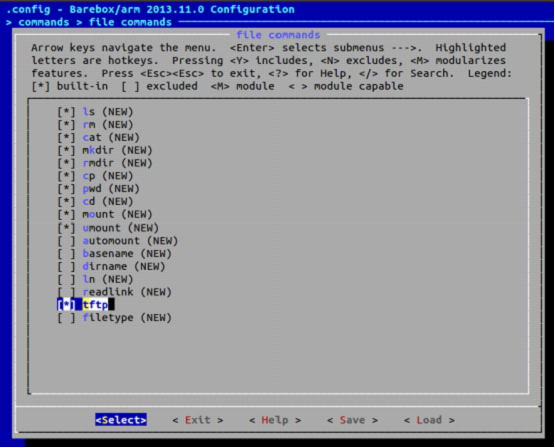
Task: Select the 'pwd (NEW)' entry label
Action: click(111, 189)
